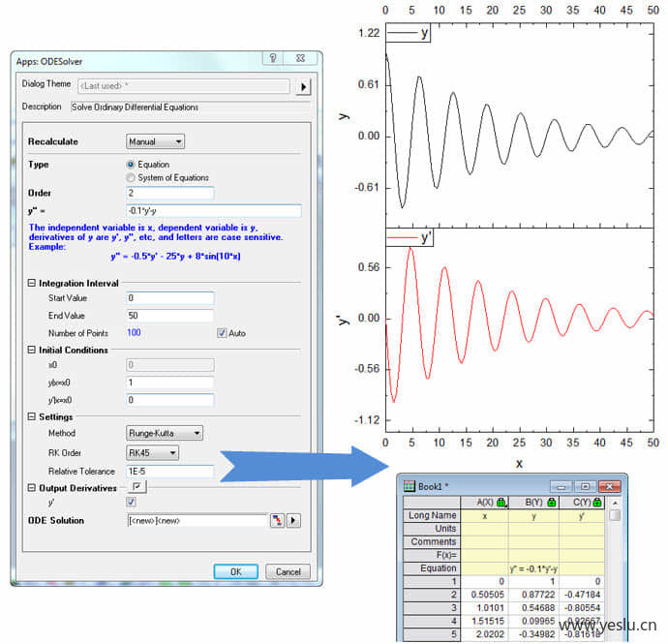Maximize the Book1 window
Viewport: 668px width, 644px height.
point(586,486)
